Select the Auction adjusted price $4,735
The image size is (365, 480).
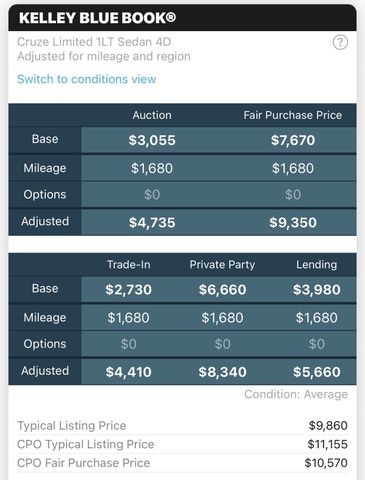tap(152, 223)
